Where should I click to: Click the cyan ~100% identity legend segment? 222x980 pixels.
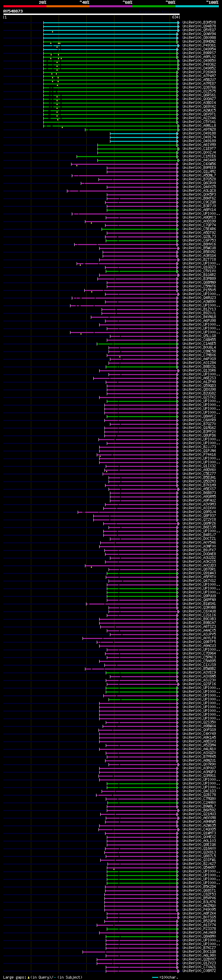(197, 6)
